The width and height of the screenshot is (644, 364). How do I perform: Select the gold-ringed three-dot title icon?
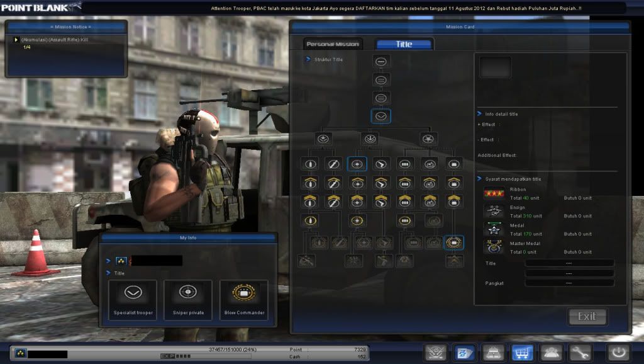pyautogui.click(x=405, y=221)
